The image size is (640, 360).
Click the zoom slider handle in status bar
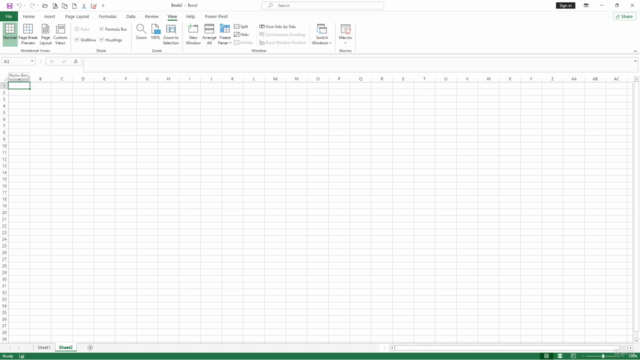coord(603,356)
